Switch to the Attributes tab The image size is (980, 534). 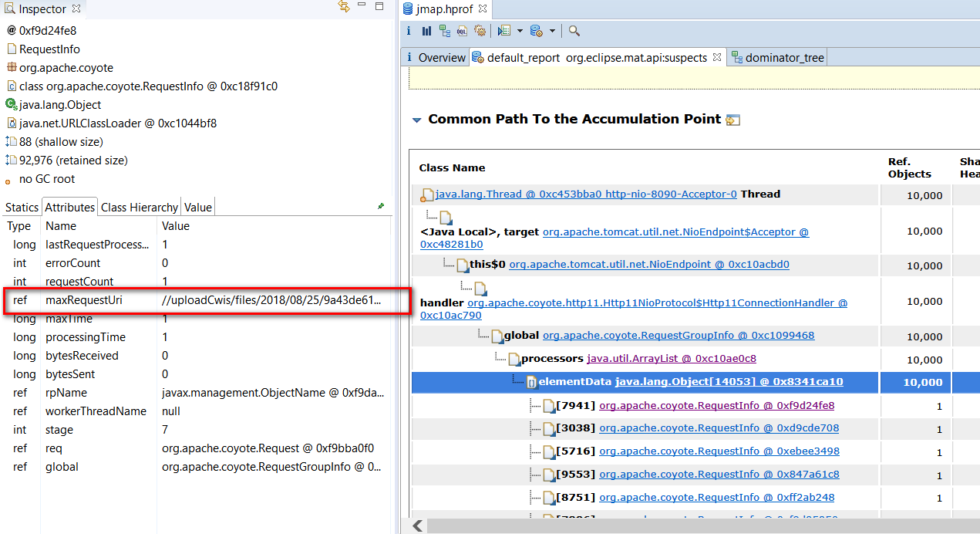point(69,207)
